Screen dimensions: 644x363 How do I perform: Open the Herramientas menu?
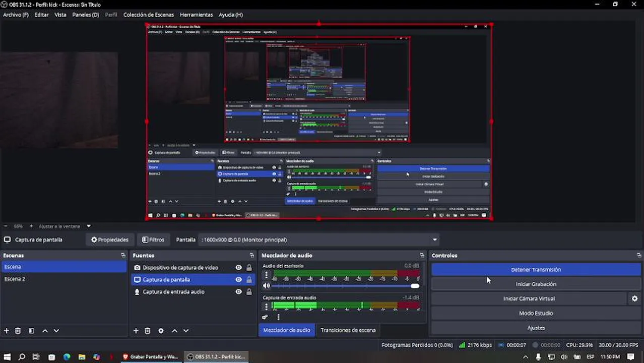[196, 15]
